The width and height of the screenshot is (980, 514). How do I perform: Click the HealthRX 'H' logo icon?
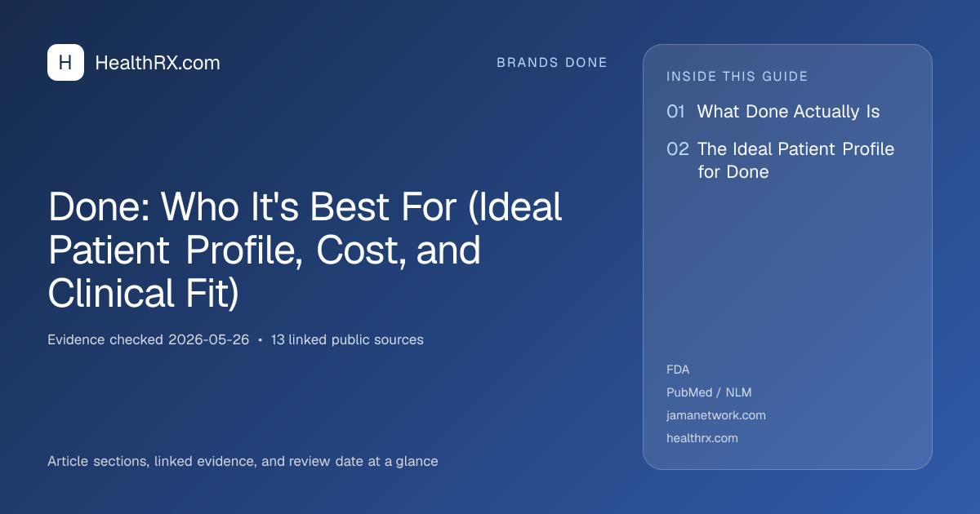click(x=65, y=63)
